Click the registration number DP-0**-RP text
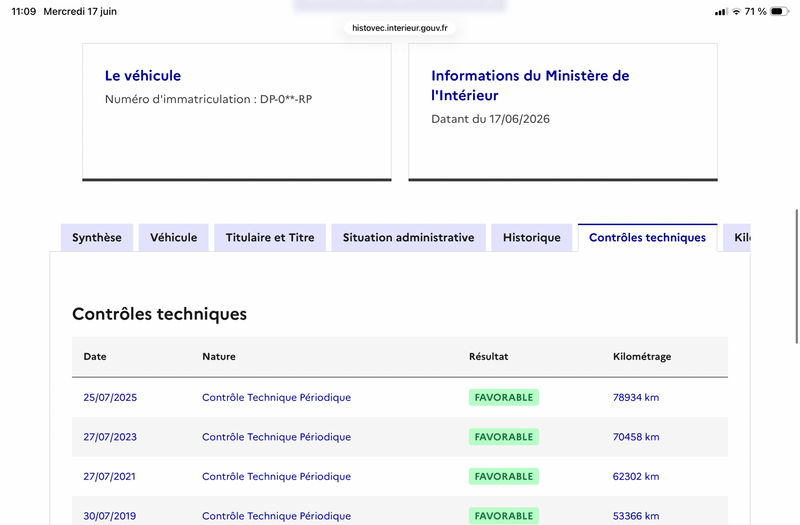The width and height of the screenshot is (800, 525). point(286,99)
